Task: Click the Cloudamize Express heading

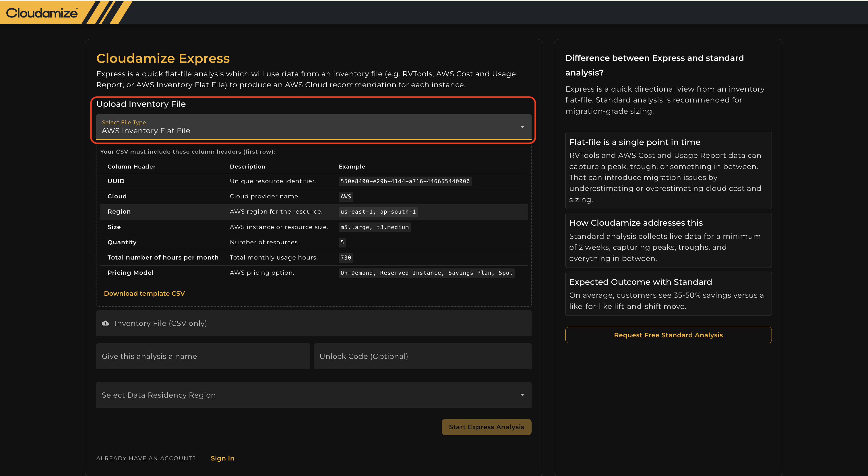Action: [x=163, y=58]
